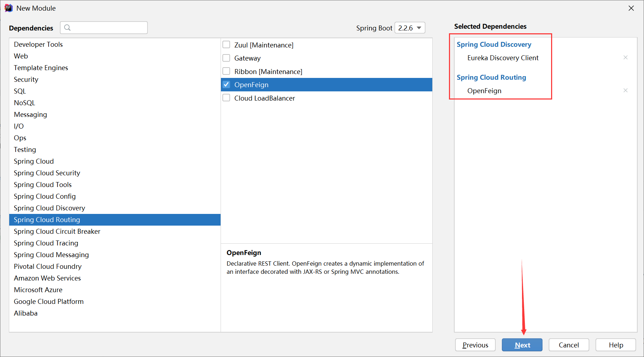644x357 pixels.
Task: Click the IntelliJ IDEA logo in the title bar
Action: point(9,8)
